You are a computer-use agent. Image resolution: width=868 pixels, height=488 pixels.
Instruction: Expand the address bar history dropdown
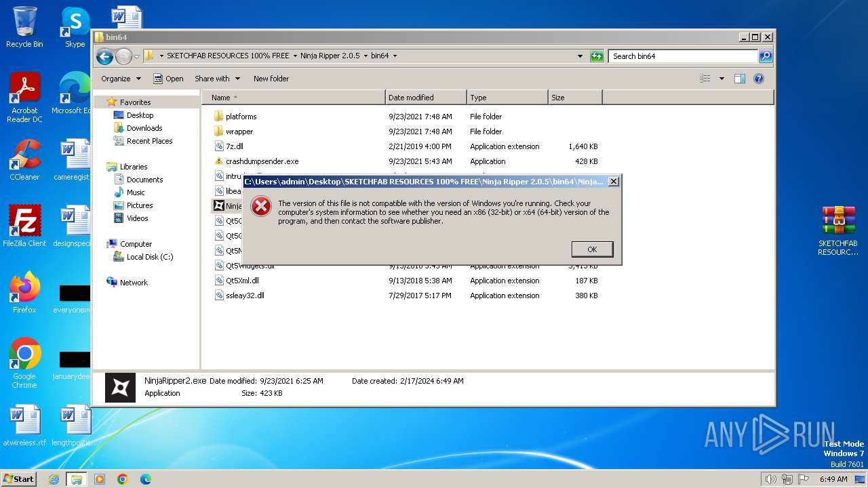click(580, 56)
